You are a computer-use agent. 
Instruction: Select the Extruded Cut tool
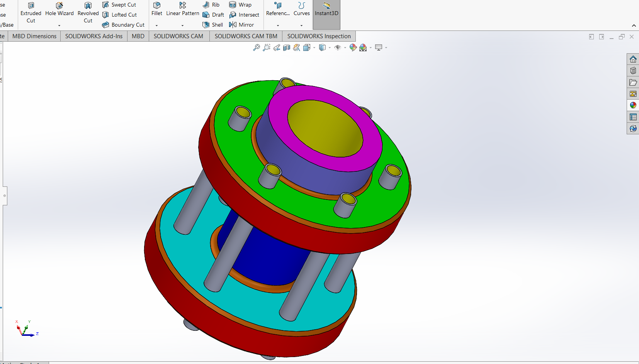point(31,13)
